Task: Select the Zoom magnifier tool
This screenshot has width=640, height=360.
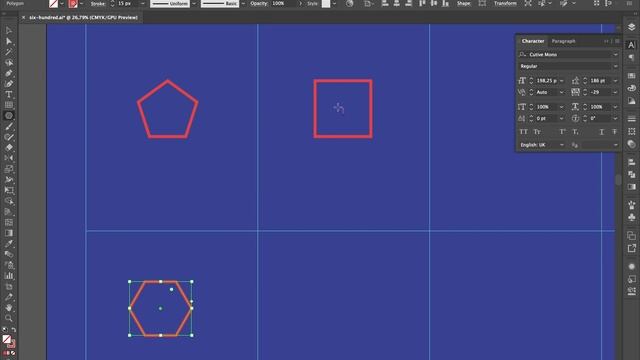Action: [x=9, y=318]
